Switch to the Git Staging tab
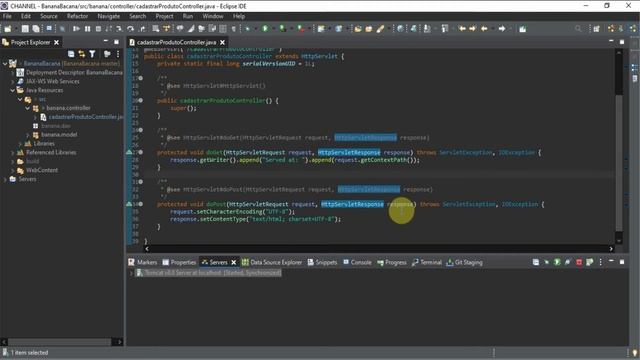 pyautogui.click(x=464, y=262)
